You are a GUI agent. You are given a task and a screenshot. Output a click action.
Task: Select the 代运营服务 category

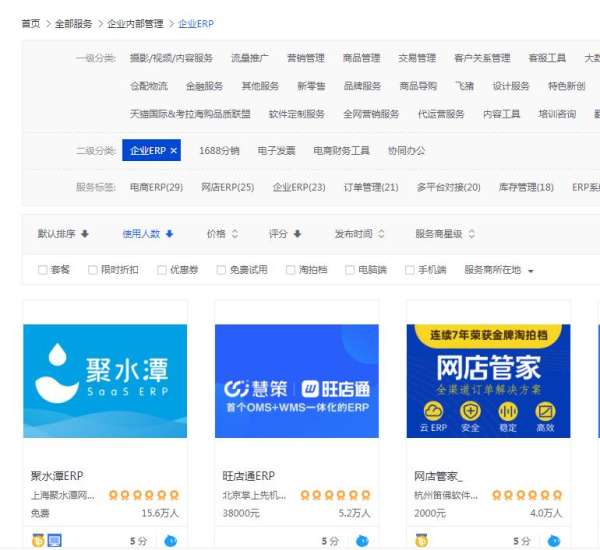click(441, 114)
